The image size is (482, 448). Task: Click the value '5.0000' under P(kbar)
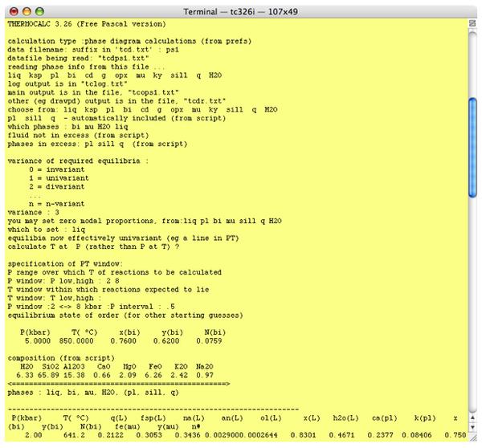38,341
